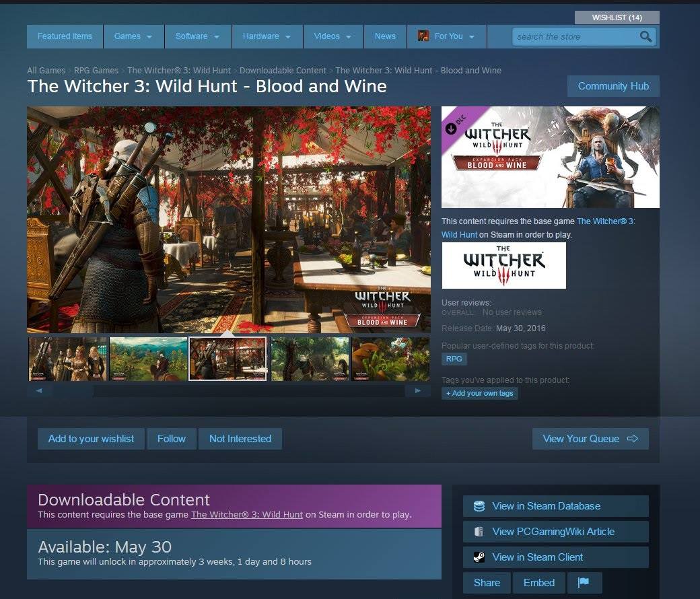Viewport: 700px width, 599px height.
Task: Click the Steam Client logo icon
Action: tap(479, 557)
